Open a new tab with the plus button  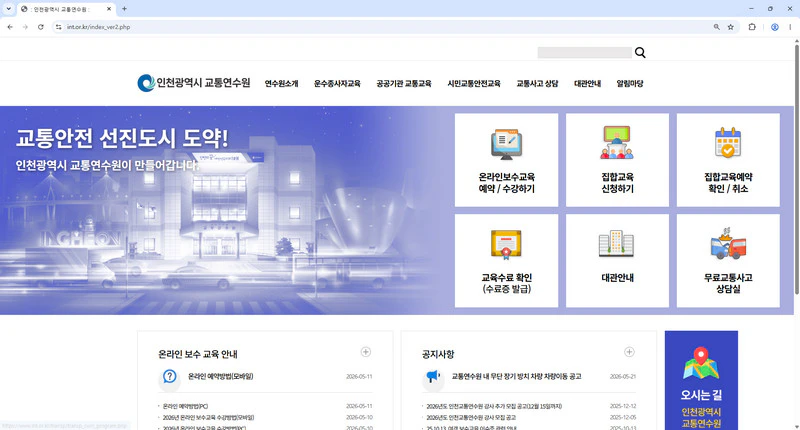pos(124,9)
